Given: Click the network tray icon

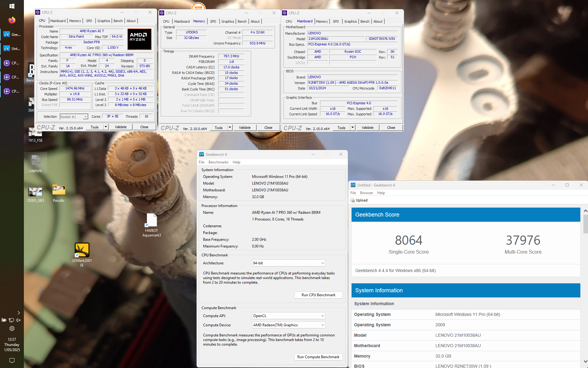Looking at the screenshot, I should pyautogui.click(x=11, y=320).
